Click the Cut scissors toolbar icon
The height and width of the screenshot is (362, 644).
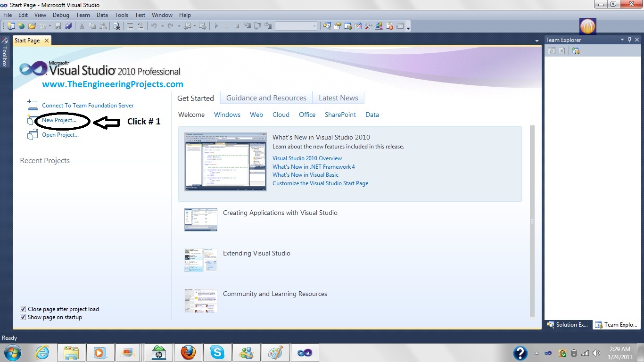pyautogui.click(x=82, y=26)
